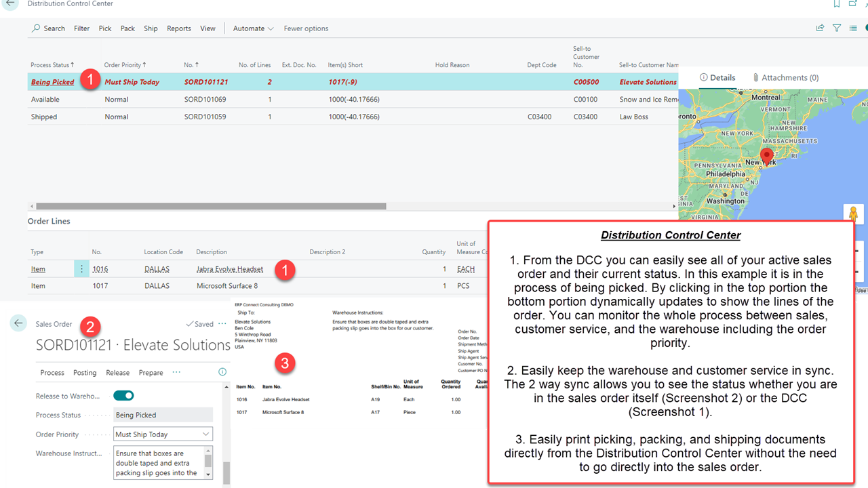Bookmark this page

pyautogui.click(x=837, y=4)
